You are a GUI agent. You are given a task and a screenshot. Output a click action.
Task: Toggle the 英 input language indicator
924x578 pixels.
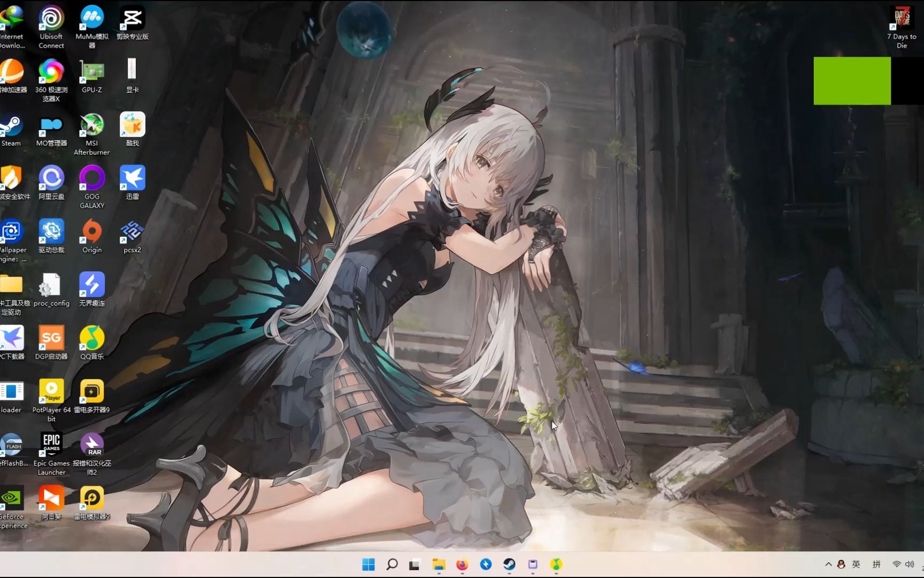pyautogui.click(x=856, y=565)
